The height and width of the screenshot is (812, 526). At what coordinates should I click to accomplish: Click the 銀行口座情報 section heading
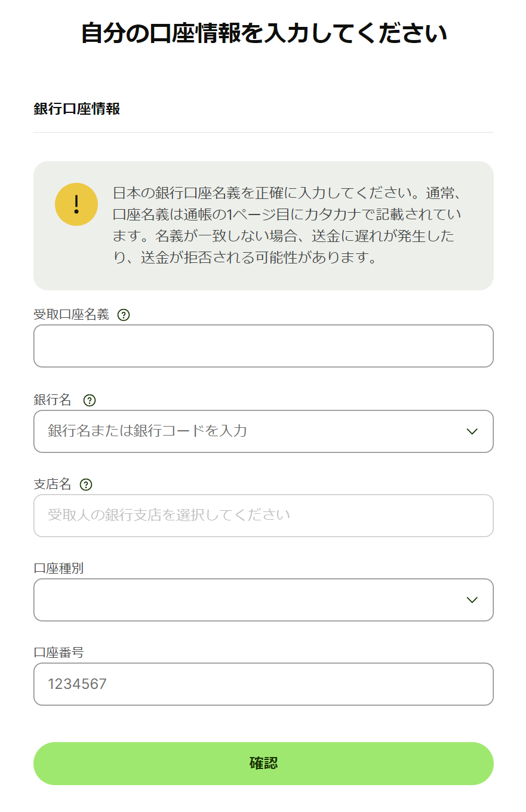(x=77, y=109)
